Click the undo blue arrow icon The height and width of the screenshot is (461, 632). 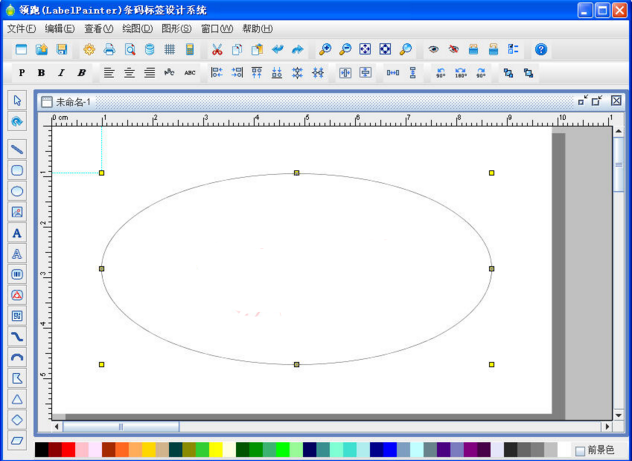pos(277,50)
